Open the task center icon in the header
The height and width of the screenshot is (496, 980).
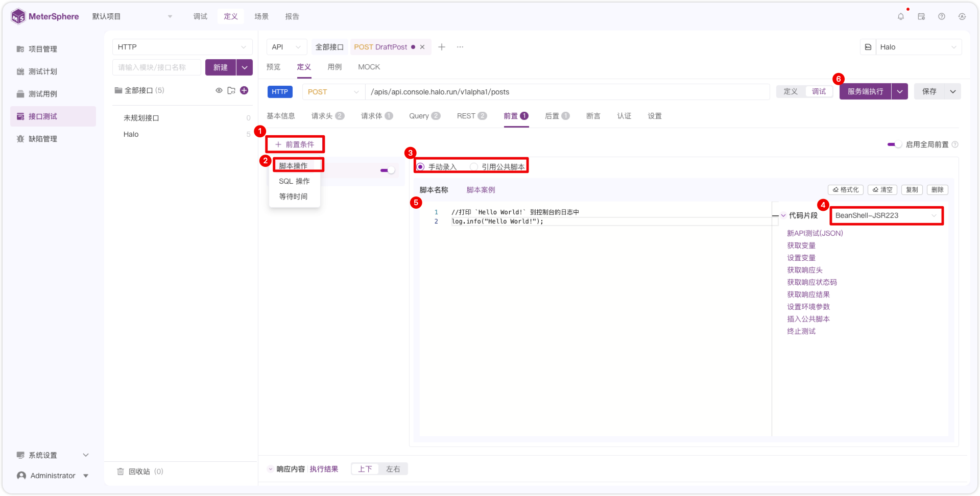(x=921, y=16)
